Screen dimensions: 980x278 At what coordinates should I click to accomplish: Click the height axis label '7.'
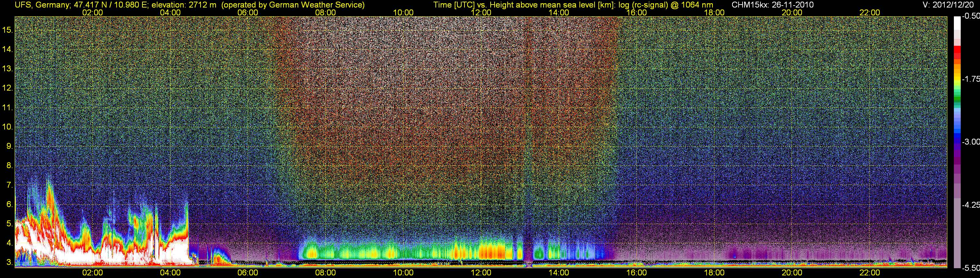[x=9, y=185]
